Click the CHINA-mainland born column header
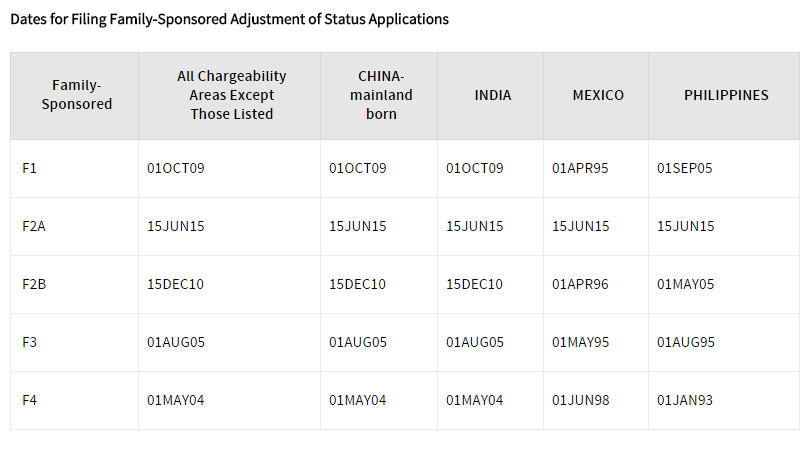The image size is (806, 454). click(x=381, y=95)
